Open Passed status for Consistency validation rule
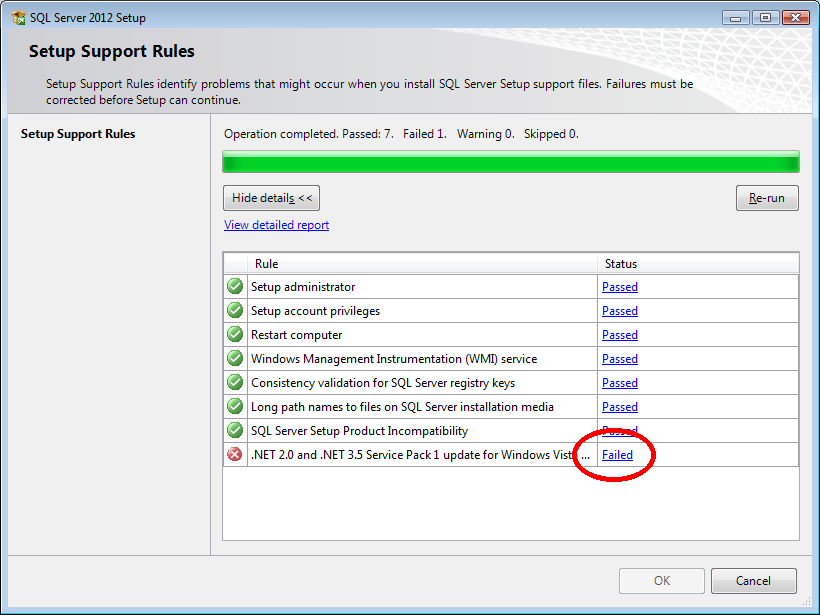This screenshot has width=820, height=615. (x=620, y=383)
